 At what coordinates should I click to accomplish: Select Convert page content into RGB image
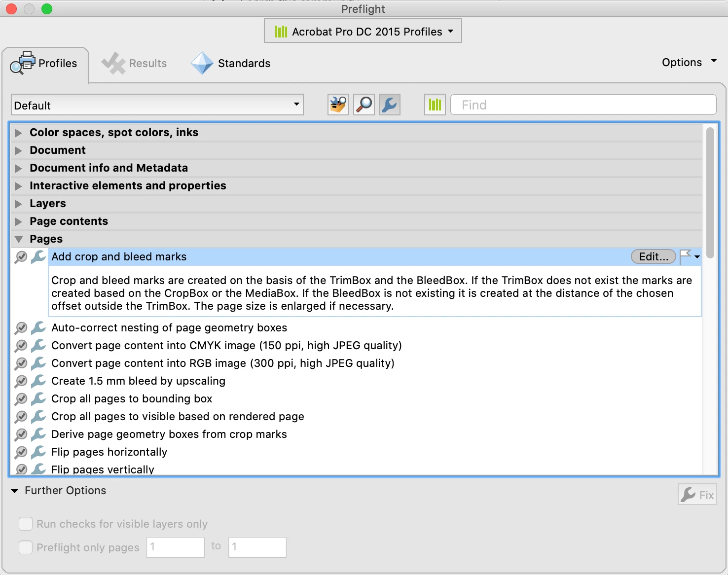coord(223,363)
